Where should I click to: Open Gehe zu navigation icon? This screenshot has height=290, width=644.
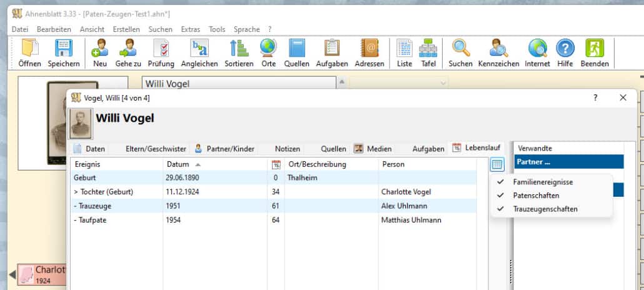[x=128, y=48]
